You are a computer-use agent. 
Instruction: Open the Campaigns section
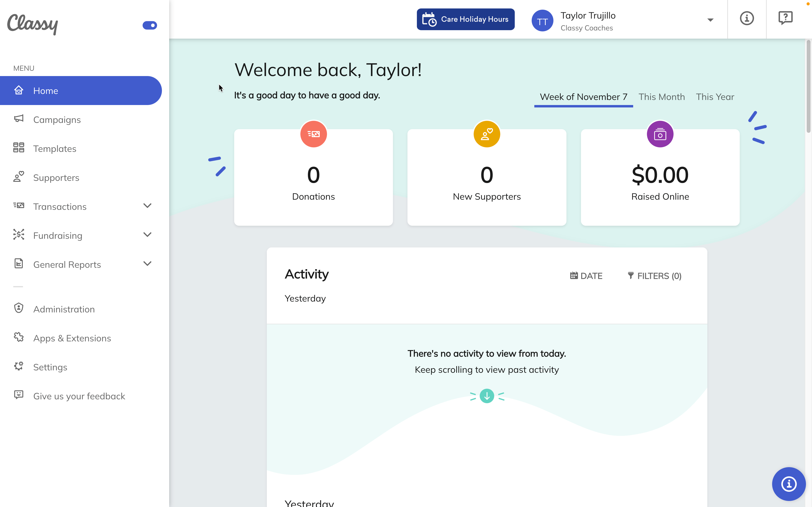(x=57, y=120)
